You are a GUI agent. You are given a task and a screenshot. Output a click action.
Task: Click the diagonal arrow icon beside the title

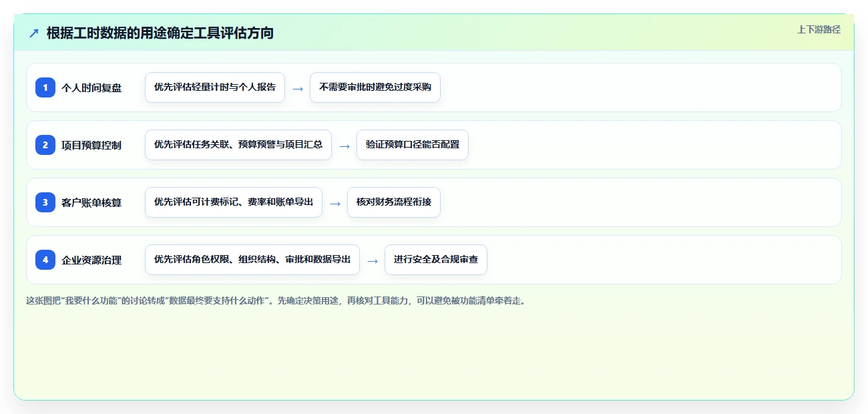(x=34, y=33)
